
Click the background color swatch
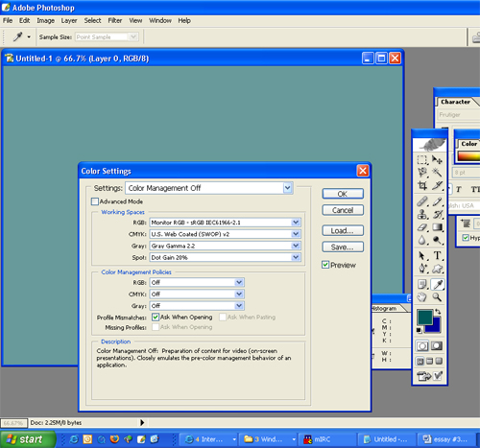437,328
